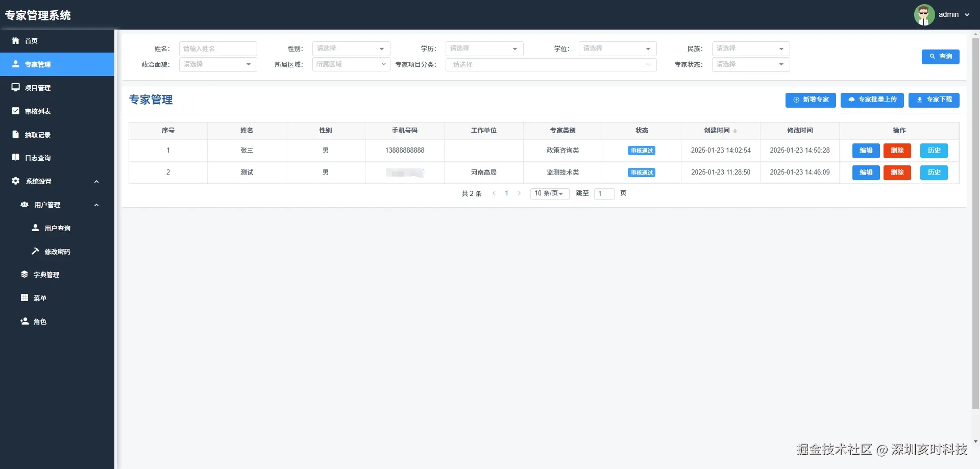Open 日志查询 from the sidebar

(x=57, y=158)
